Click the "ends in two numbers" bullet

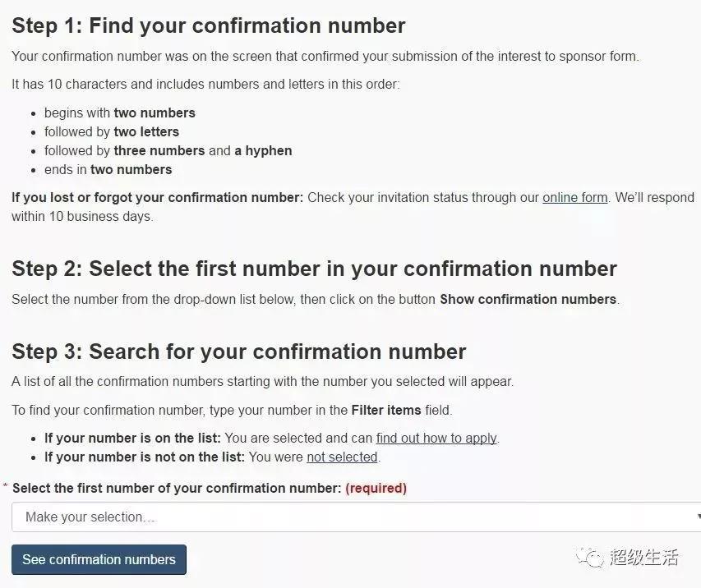108,170
